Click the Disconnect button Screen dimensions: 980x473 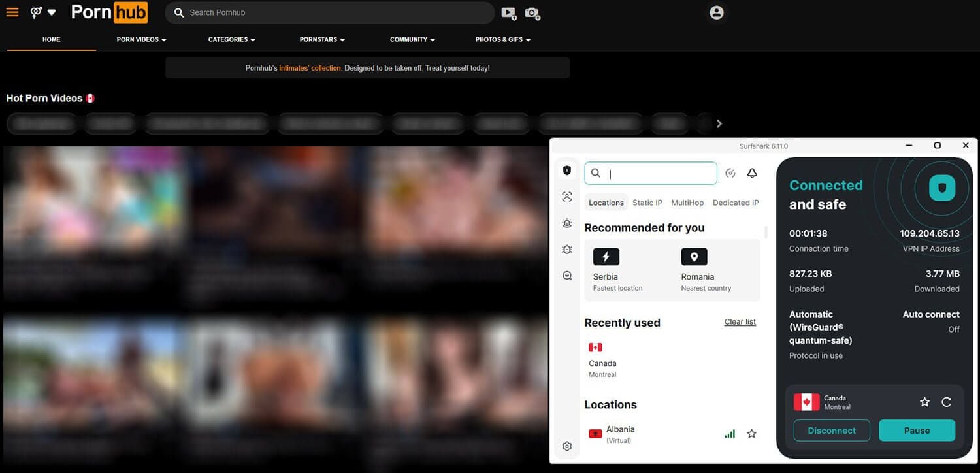pyautogui.click(x=832, y=431)
